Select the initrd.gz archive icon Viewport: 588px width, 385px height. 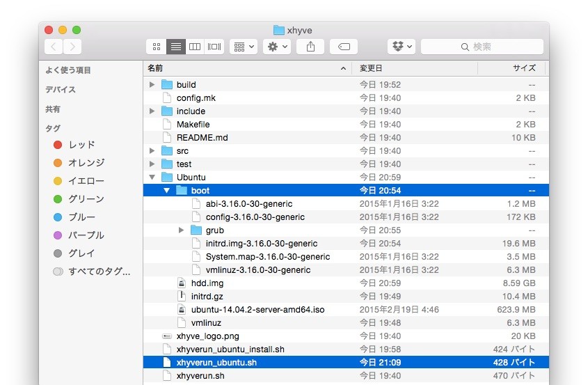182,296
